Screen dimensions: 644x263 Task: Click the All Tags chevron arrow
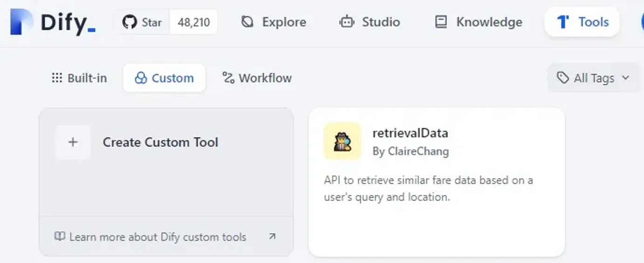(626, 78)
